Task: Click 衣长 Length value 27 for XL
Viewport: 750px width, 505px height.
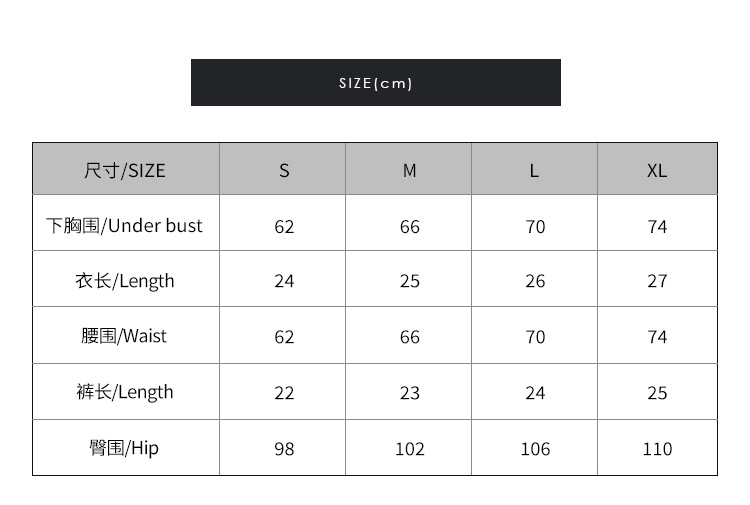Action: pyautogui.click(x=657, y=281)
